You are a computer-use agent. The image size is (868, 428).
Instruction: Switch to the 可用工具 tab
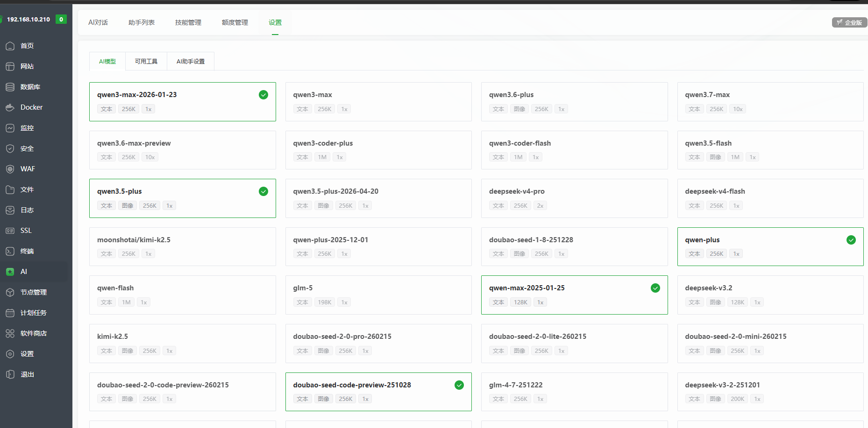pos(146,61)
